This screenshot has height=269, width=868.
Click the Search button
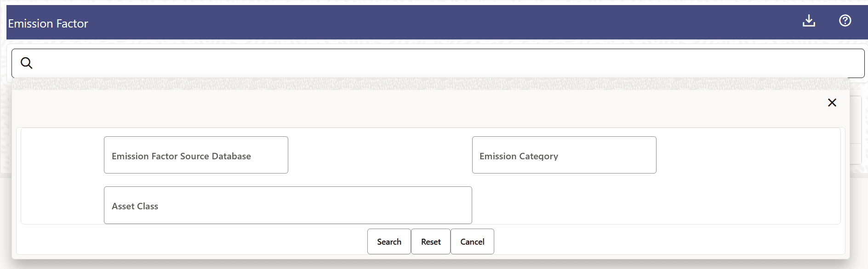[x=388, y=241]
